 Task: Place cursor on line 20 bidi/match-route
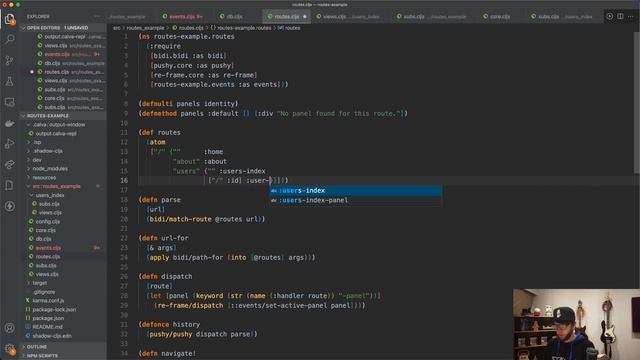(x=181, y=219)
